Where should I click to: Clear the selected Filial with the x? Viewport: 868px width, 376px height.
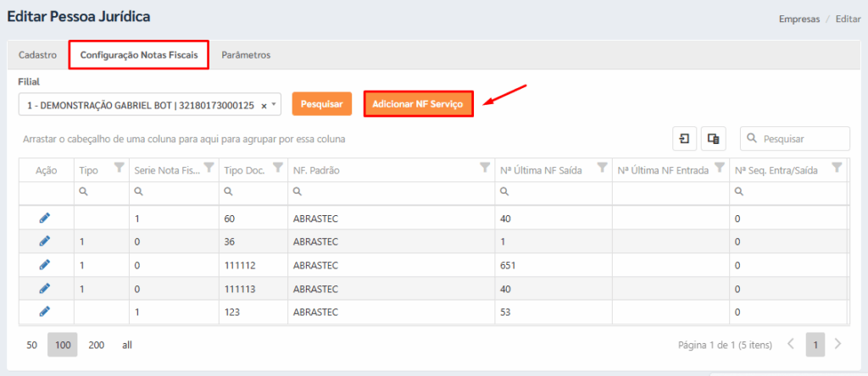(264, 106)
